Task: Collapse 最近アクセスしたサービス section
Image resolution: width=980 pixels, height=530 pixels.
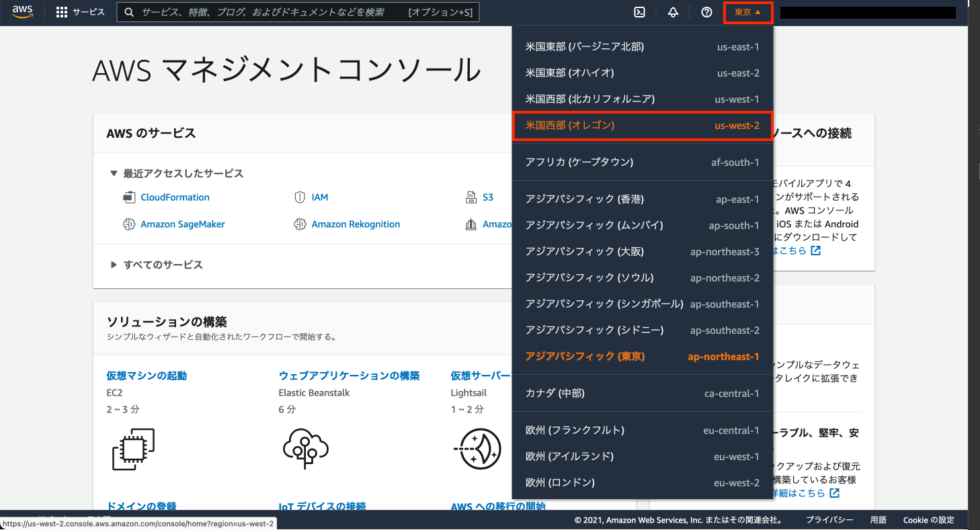Action: [114, 173]
